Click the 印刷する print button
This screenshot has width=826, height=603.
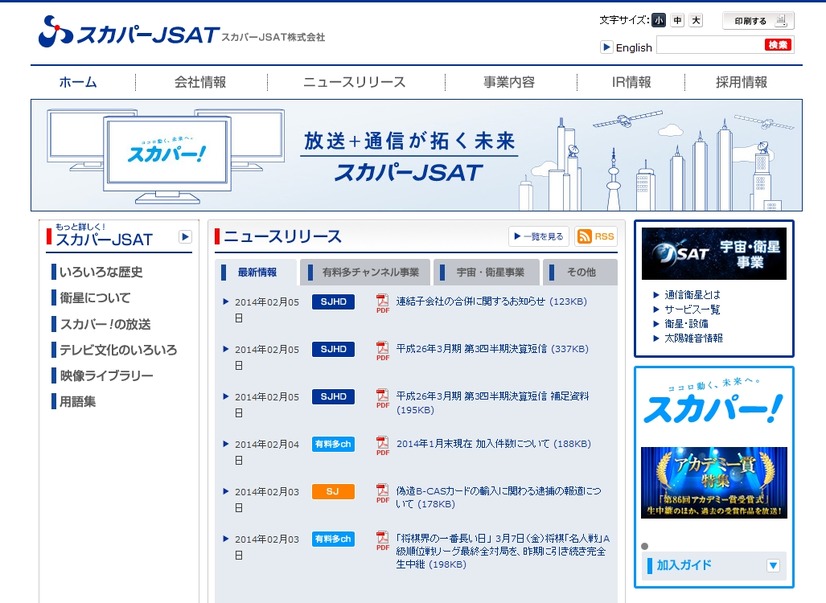coord(758,21)
